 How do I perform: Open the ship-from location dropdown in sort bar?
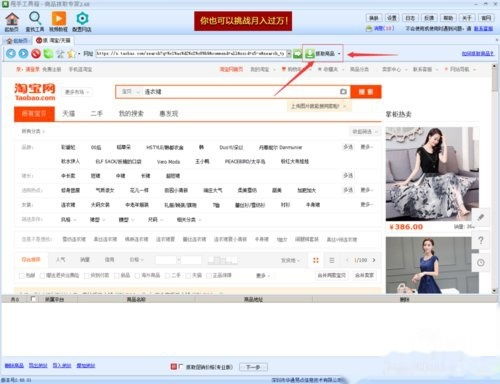coord(290,260)
